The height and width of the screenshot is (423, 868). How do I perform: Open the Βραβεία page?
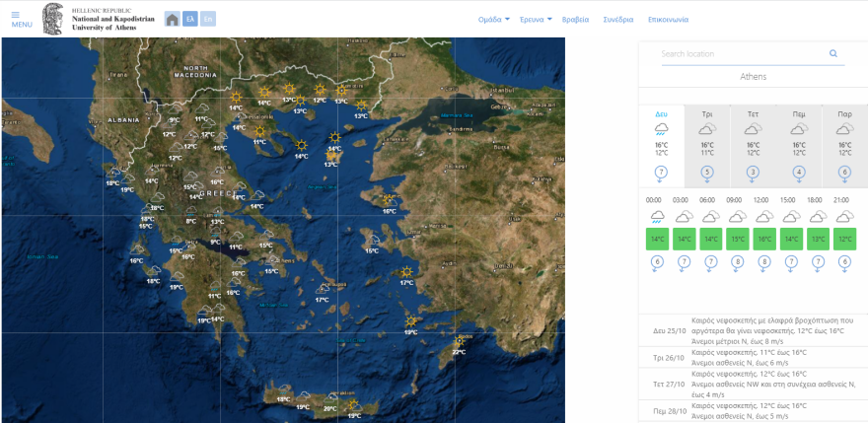(575, 20)
